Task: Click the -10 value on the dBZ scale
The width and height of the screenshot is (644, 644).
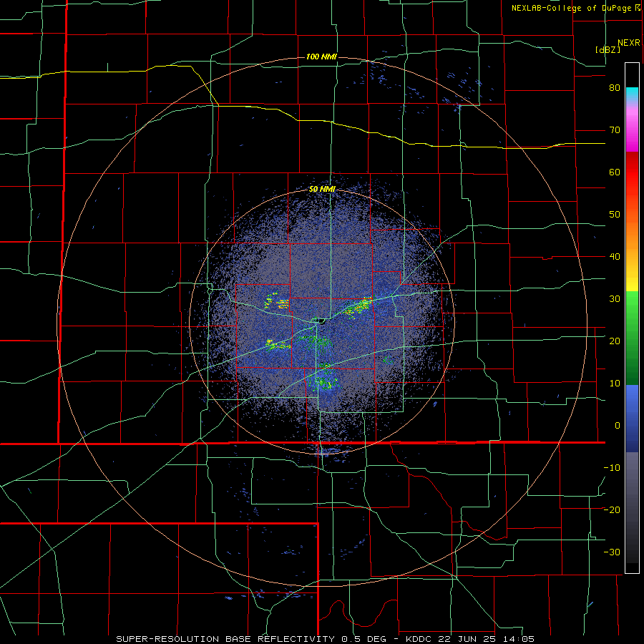Action: pyautogui.click(x=612, y=468)
